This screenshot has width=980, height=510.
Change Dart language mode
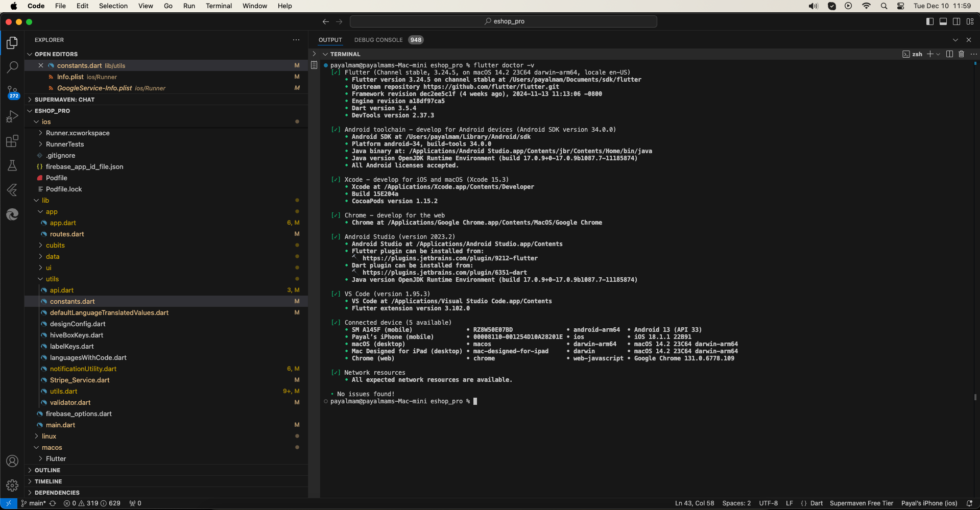point(817,503)
